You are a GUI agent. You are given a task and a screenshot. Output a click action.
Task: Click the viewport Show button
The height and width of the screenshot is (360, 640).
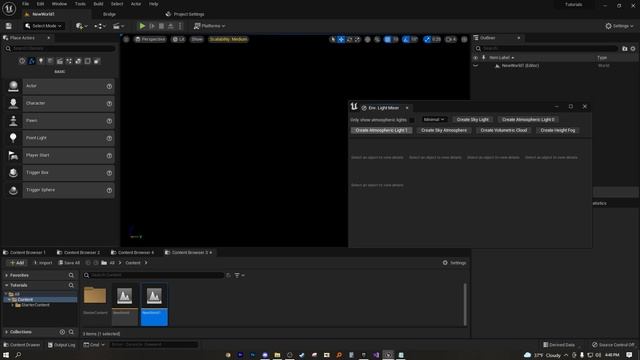(197, 40)
